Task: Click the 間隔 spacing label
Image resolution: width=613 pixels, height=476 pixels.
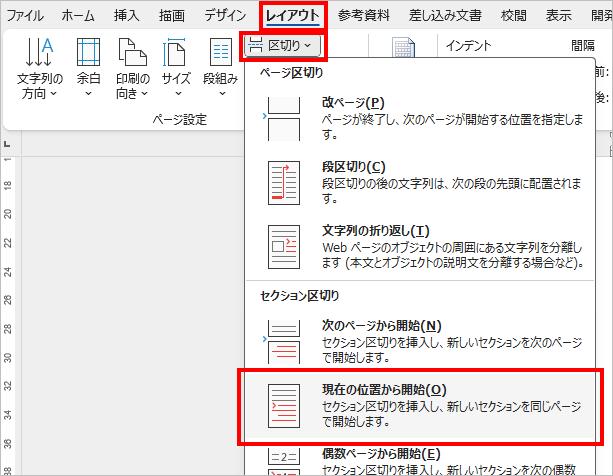Action: 583,46
